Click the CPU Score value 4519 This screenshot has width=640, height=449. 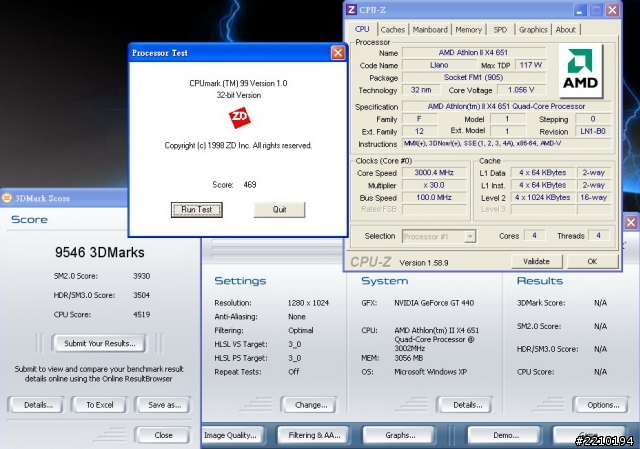point(141,314)
